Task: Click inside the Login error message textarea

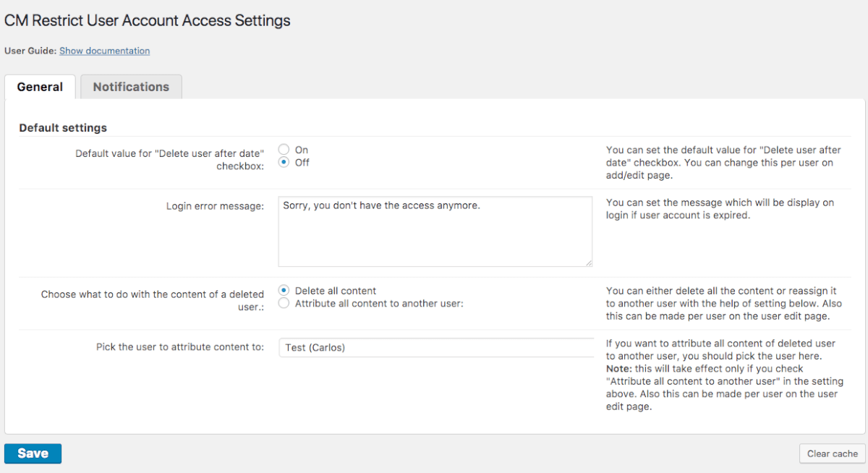Action: click(435, 231)
